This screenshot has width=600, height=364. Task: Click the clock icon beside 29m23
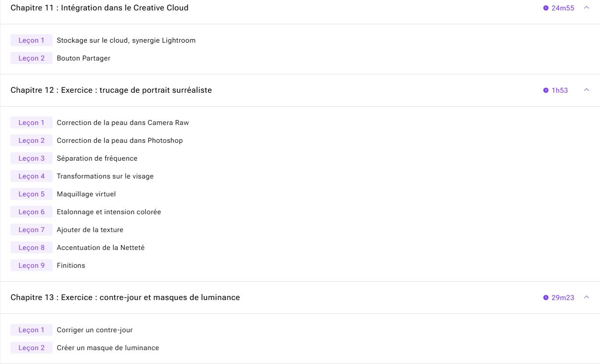pos(546,298)
